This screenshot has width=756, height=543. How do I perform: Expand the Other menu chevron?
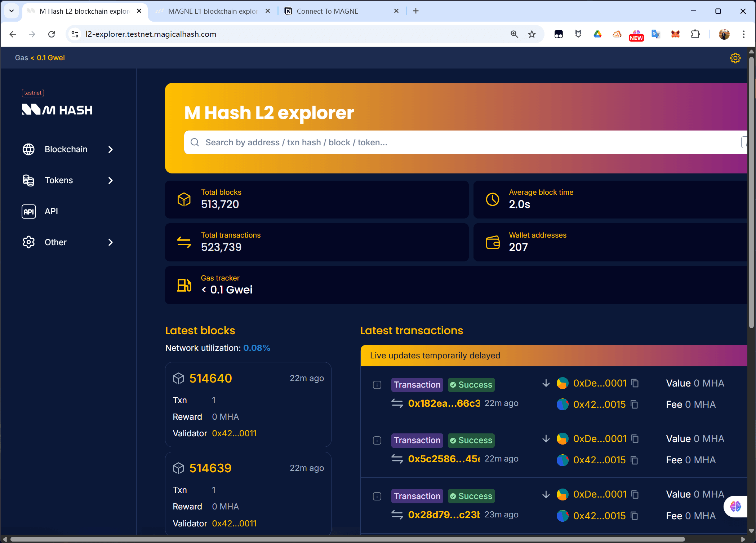111,243
